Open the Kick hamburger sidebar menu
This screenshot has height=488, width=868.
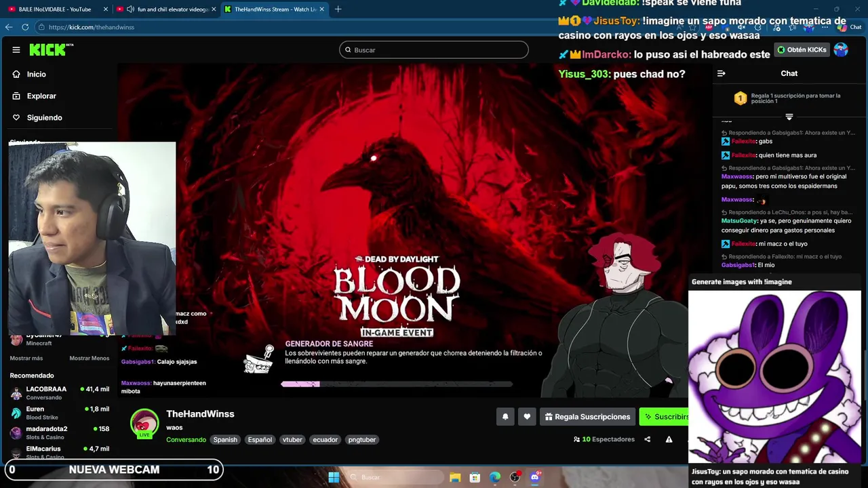[16, 49]
